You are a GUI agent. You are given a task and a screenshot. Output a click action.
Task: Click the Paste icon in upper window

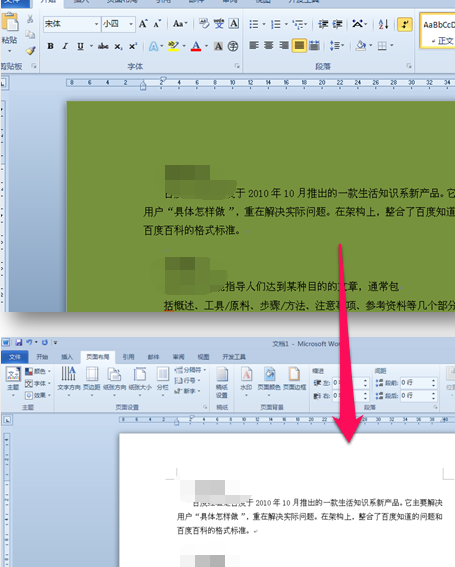(x=10, y=23)
